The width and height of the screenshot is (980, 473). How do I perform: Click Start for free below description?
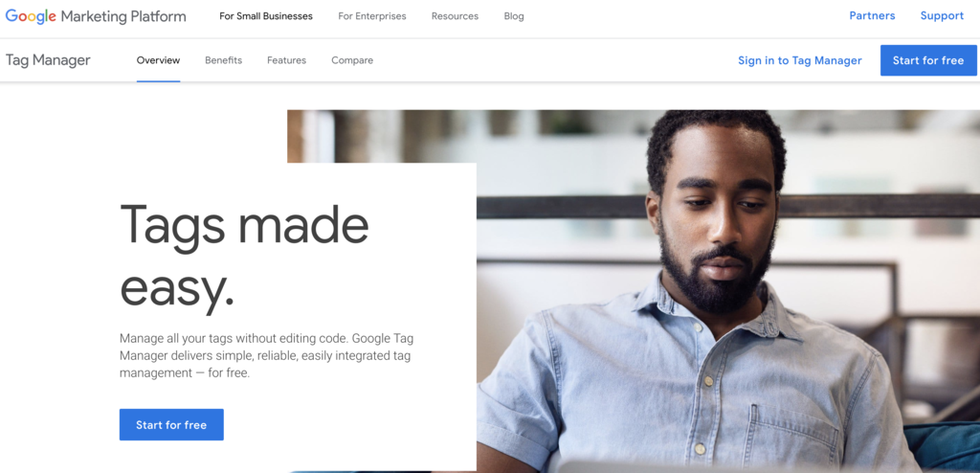pyautogui.click(x=171, y=425)
